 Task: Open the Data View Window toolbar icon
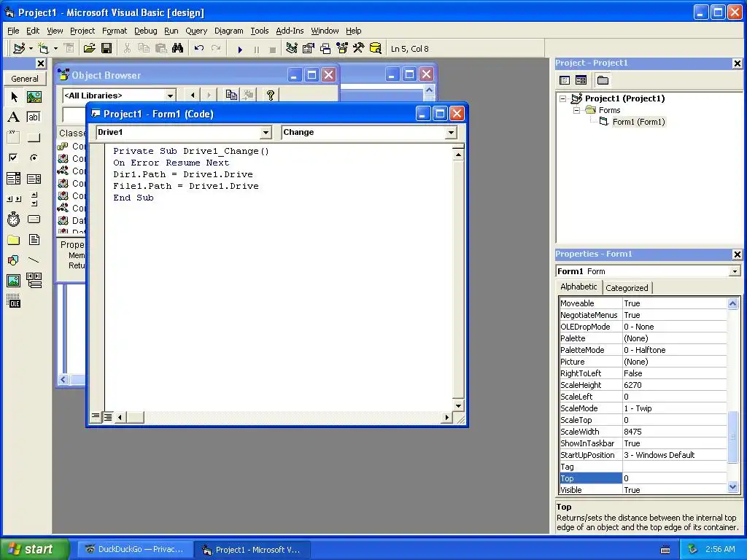376,48
